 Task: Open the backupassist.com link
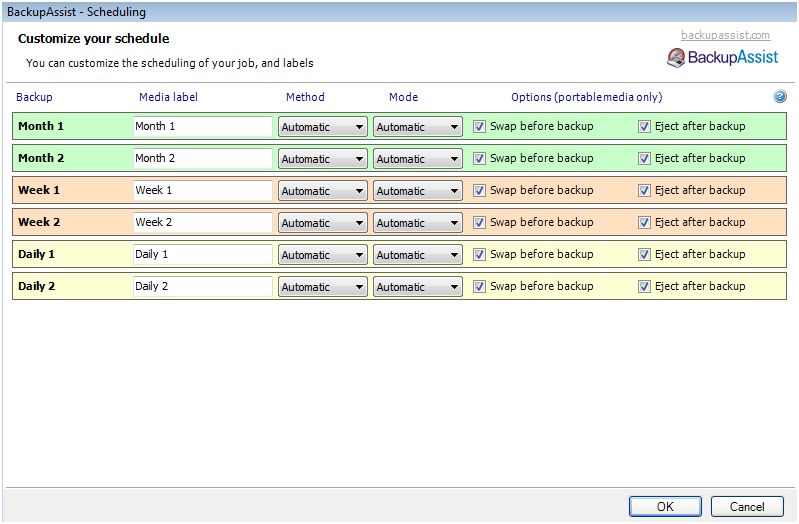725,35
